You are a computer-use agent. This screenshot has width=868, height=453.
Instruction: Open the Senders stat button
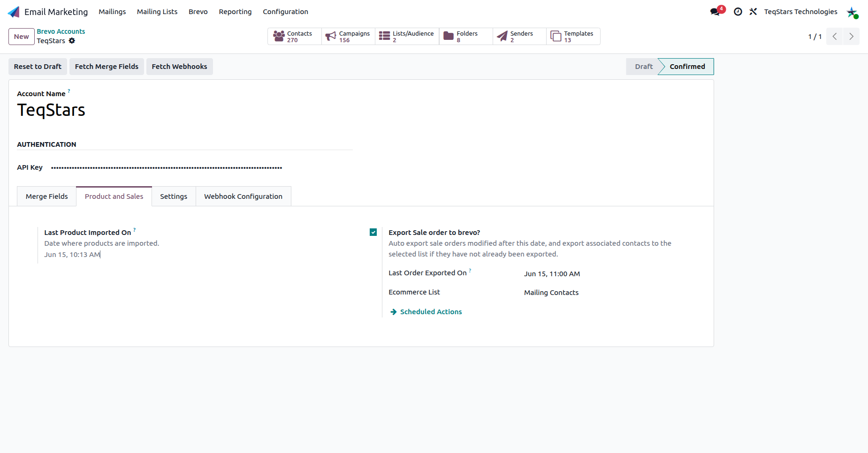tap(519, 37)
